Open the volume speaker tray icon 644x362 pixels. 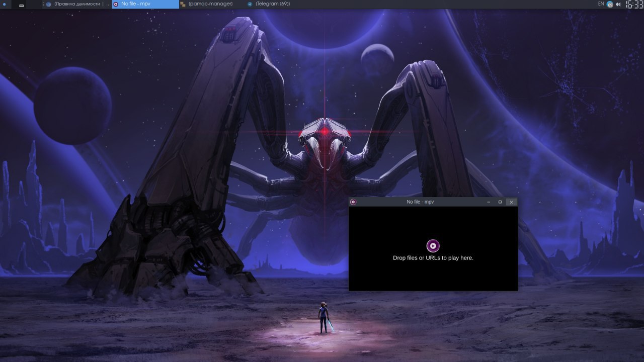pyautogui.click(x=618, y=4)
